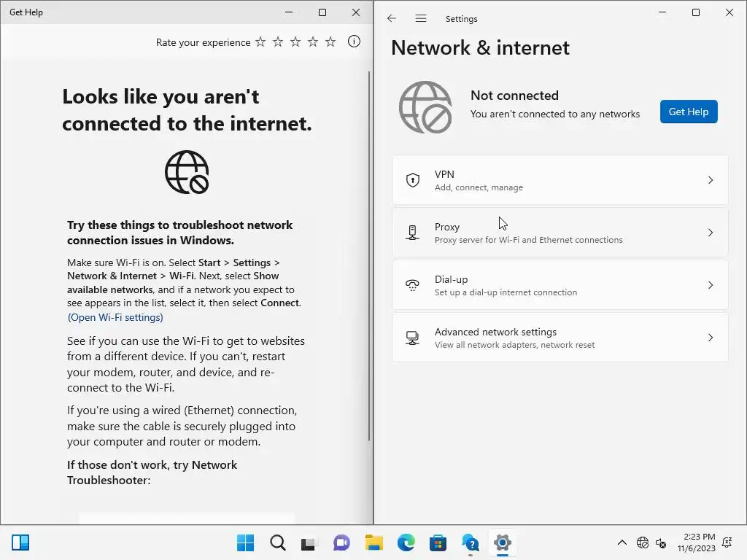Open the Widgets button on taskbar
This screenshot has width=747, height=560.
pos(20,542)
